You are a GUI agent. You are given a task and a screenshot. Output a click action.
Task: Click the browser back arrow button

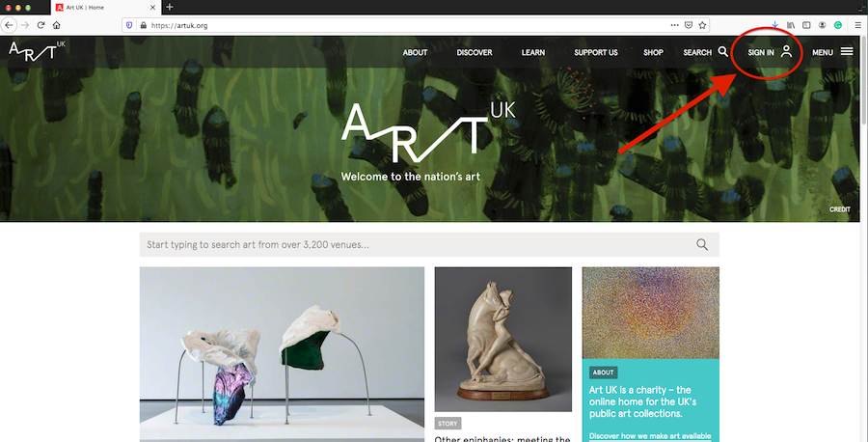pyautogui.click(x=9, y=25)
